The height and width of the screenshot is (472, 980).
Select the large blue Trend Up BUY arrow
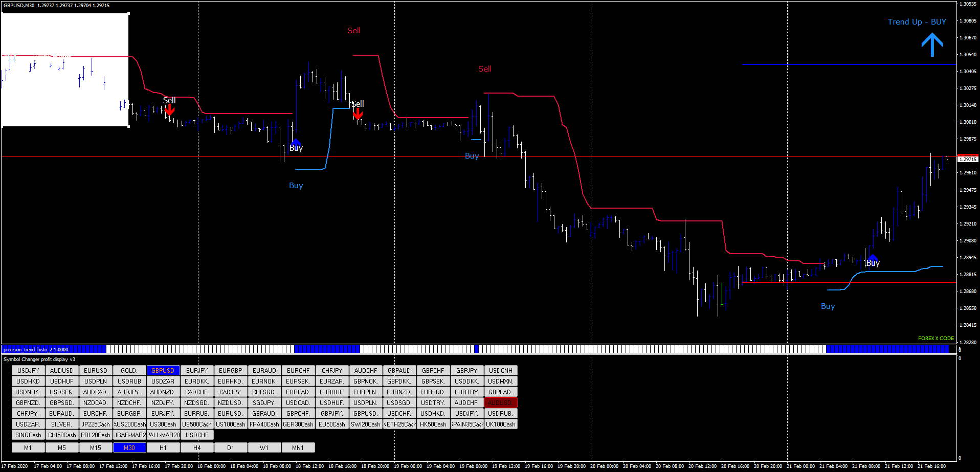pyautogui.click(x=932, y=44)
